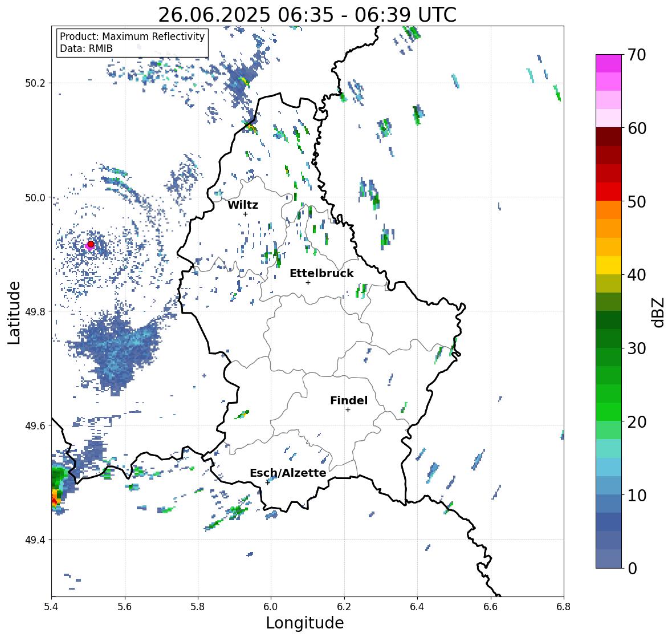672x637 pixels.
Task: Click the Latitude axis label
Action: point(14,313)
